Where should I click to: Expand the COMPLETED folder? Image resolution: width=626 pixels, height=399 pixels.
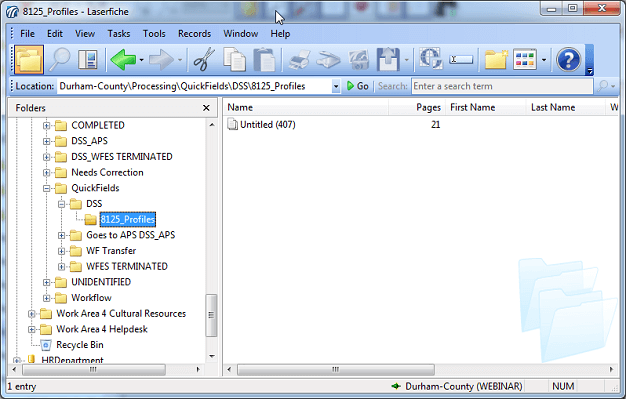point(47,126)
